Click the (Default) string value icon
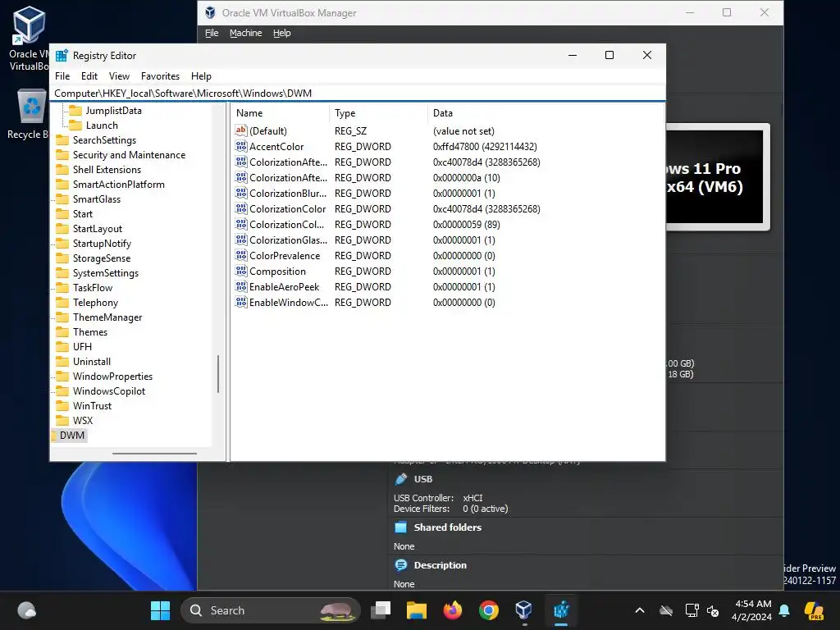This screenshot has height=630, width=840. (x=241, y=130)
